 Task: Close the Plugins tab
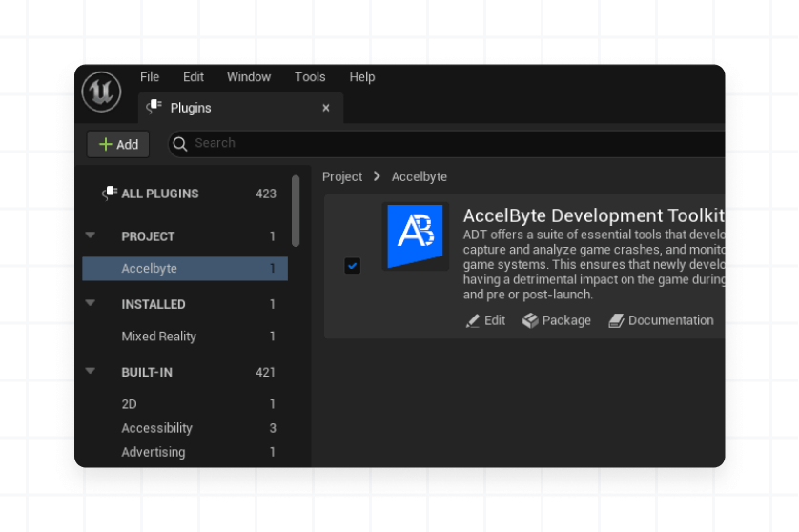click(x=326, y=108)
